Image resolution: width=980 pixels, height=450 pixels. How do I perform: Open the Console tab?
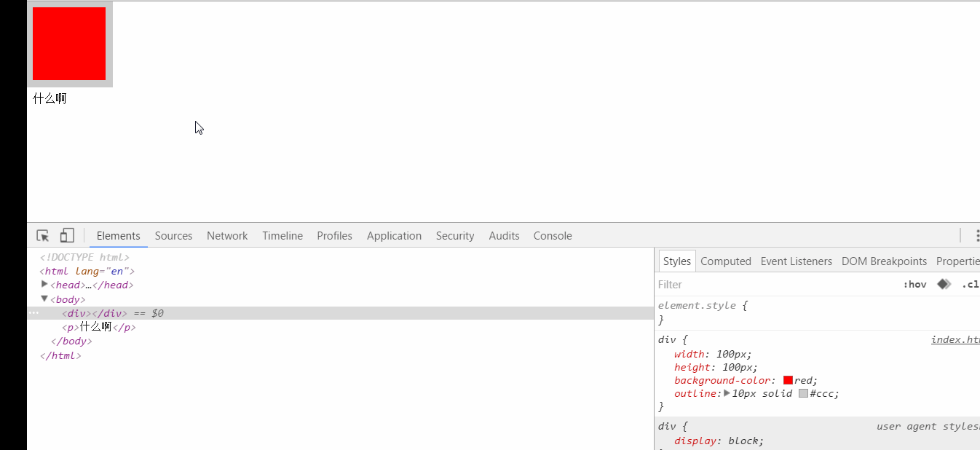point(553,236)
